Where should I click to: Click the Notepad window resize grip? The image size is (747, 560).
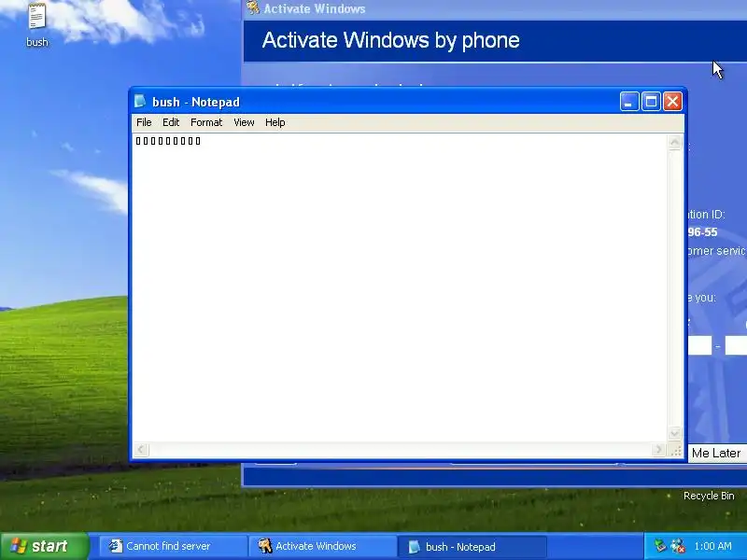click(675, 451)
